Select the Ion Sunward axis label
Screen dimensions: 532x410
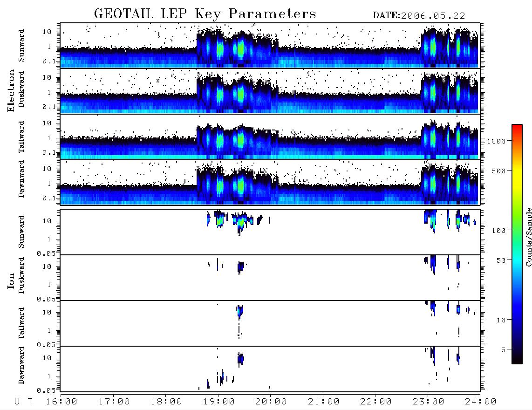(21, 232)
